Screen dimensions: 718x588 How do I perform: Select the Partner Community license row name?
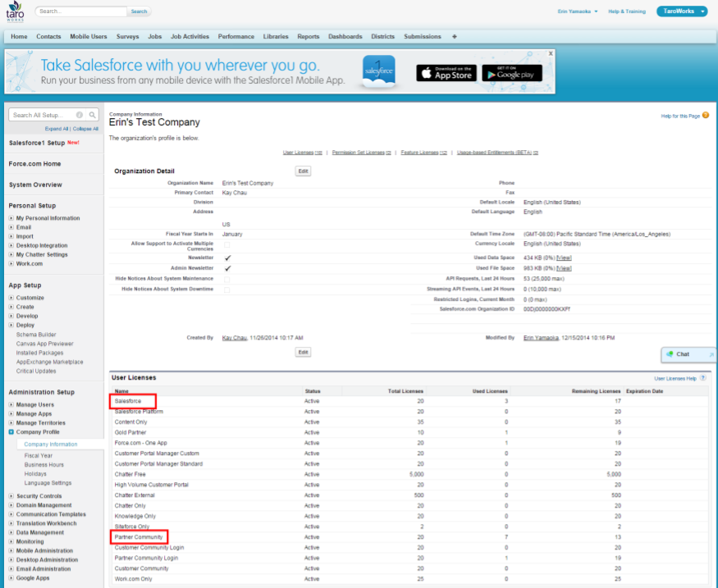pos(139,537)
